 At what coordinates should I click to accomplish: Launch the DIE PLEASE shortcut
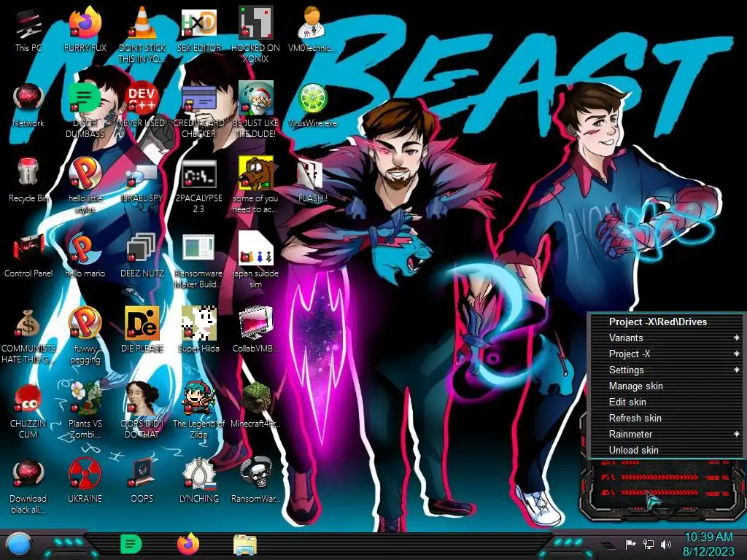[x=142, y=331]
